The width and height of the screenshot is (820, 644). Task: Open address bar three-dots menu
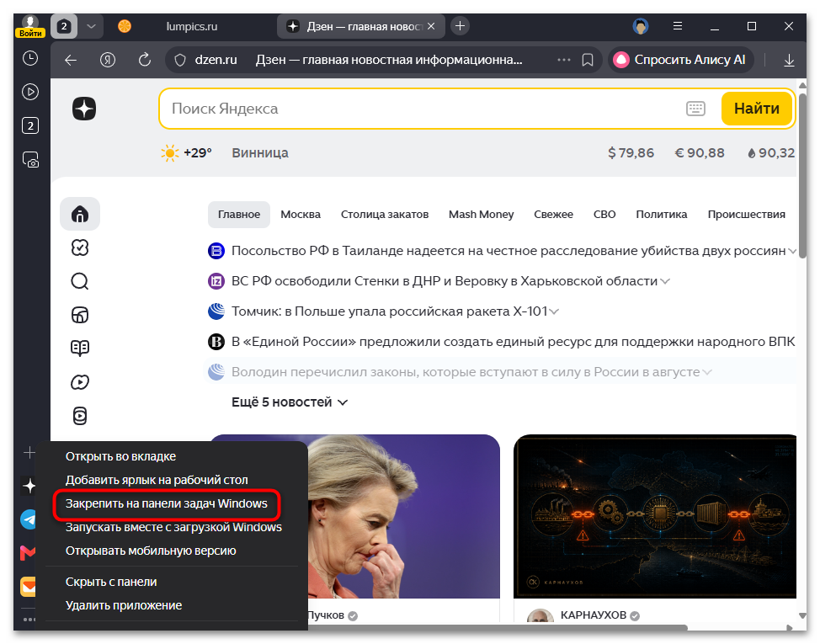[564, 60]
